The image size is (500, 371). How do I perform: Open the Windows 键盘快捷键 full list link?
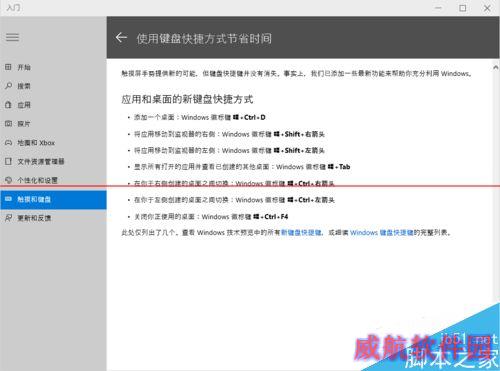[x=382, y=233]
